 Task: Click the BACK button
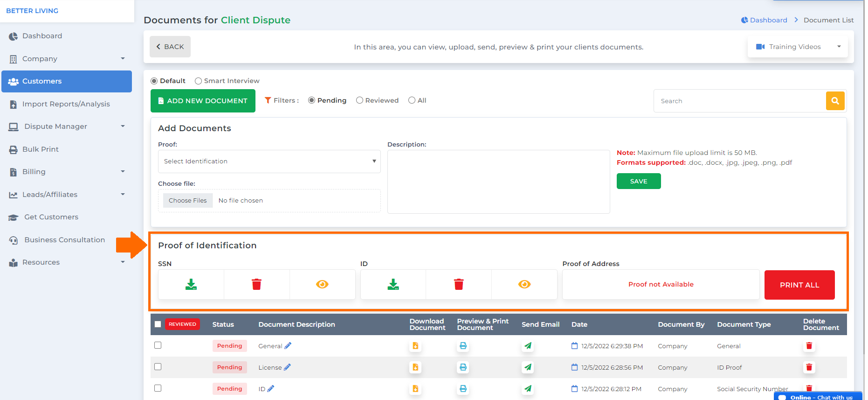170,47
